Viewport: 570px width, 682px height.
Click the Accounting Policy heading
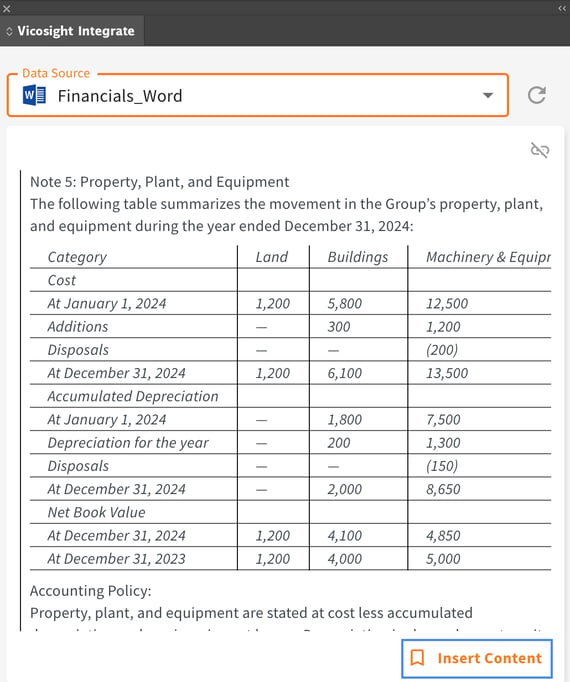[91, 591]
